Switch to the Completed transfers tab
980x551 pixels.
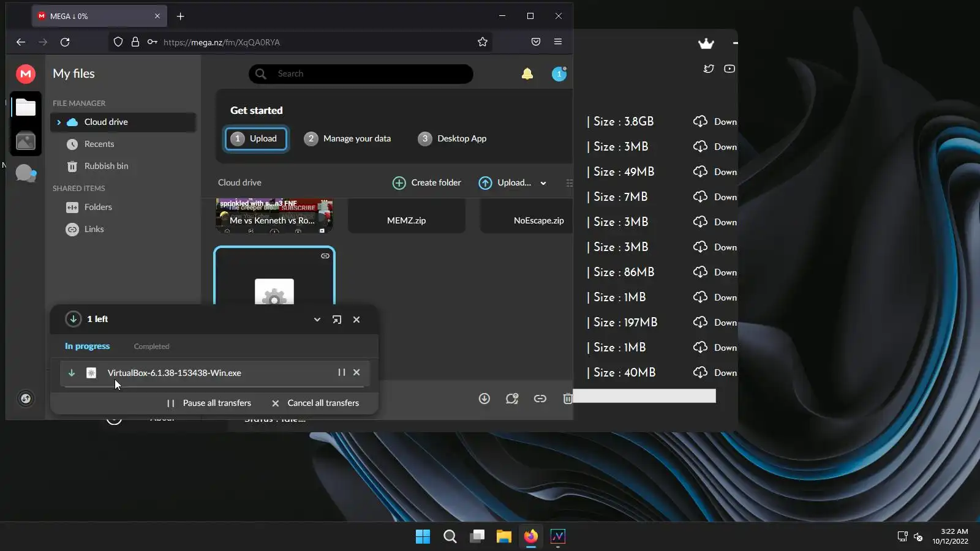(x=152, y=347)
